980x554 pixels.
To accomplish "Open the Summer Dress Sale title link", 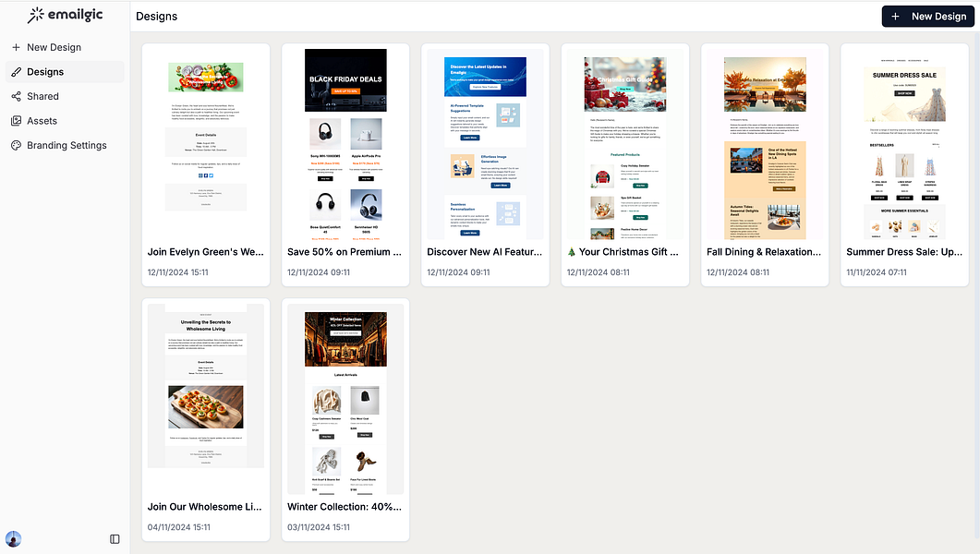I will pyautogui.click(x=903, y=250).
